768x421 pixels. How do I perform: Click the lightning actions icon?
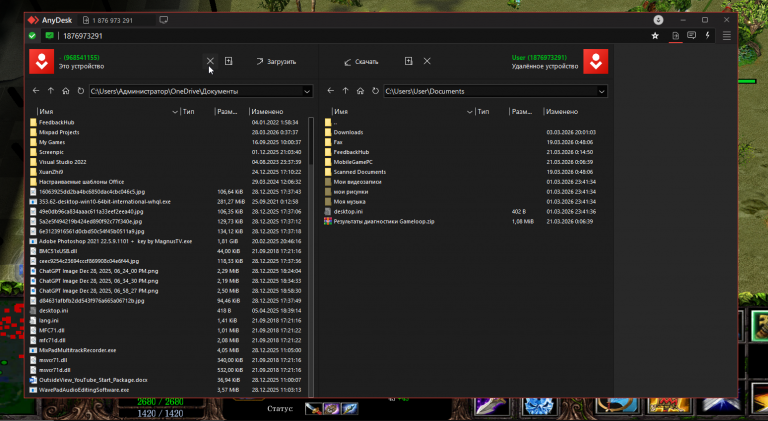707,36
